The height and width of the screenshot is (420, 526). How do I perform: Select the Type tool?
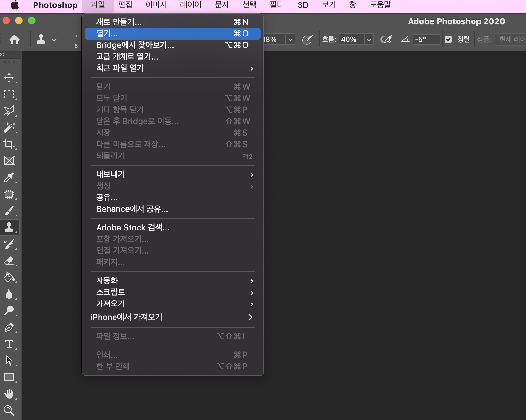click(9, 344)
